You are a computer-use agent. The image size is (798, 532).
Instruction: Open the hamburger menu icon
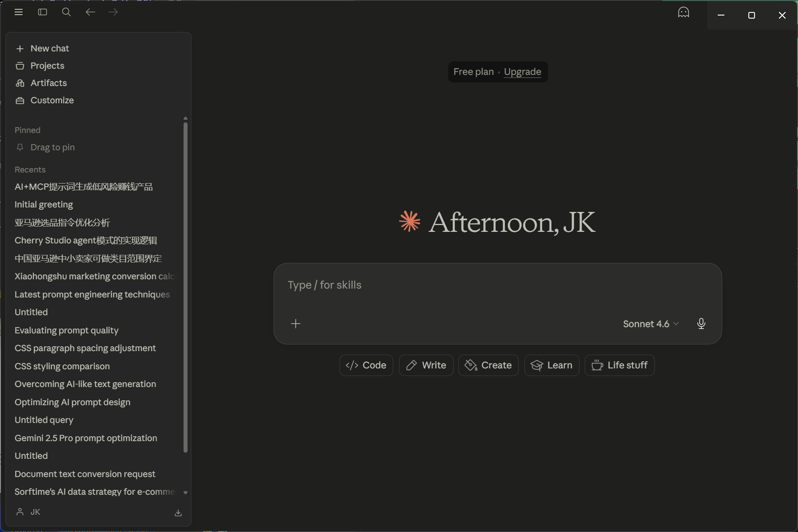coord(19,12)
